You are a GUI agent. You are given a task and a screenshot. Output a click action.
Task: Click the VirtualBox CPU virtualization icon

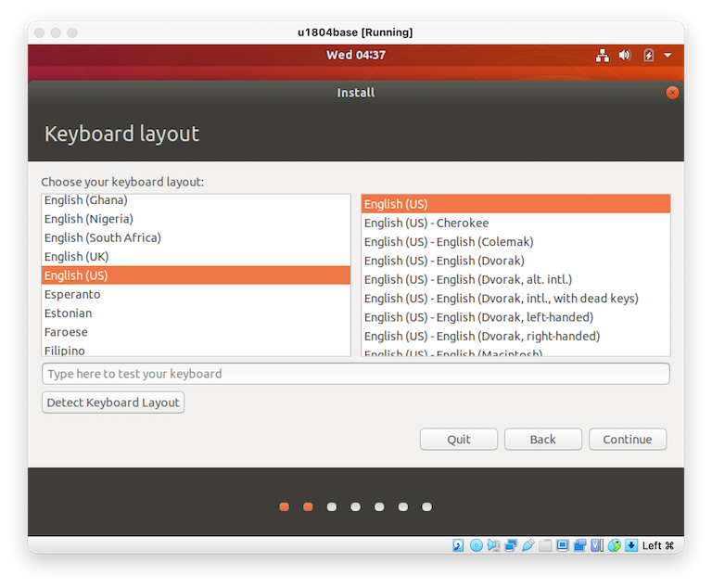(597, 544)
